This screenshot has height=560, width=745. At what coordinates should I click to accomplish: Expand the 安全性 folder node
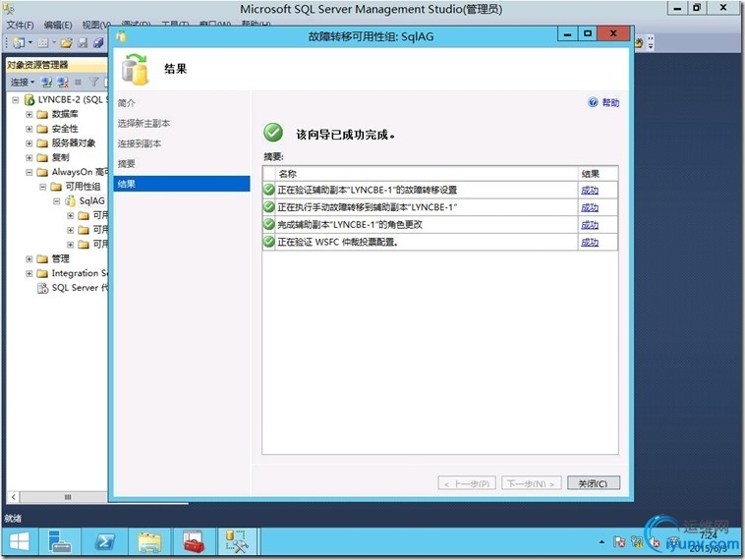coord(29,129)
